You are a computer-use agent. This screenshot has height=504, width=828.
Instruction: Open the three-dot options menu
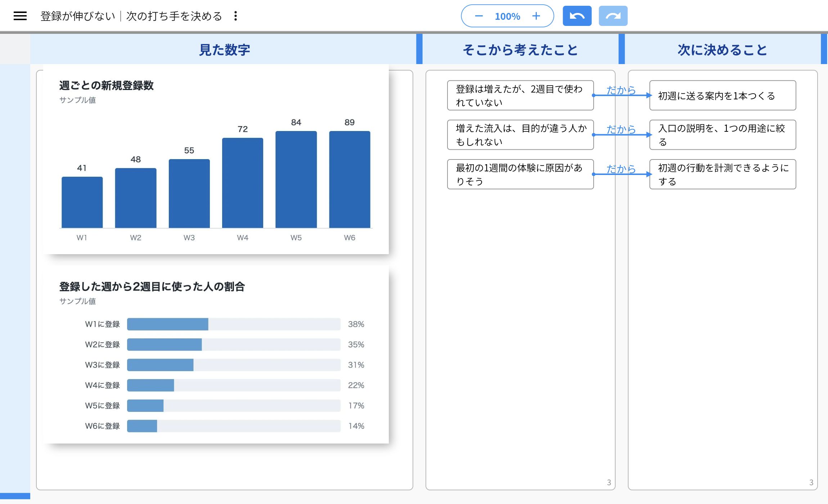pyautogui.click(x=235, y=16)
